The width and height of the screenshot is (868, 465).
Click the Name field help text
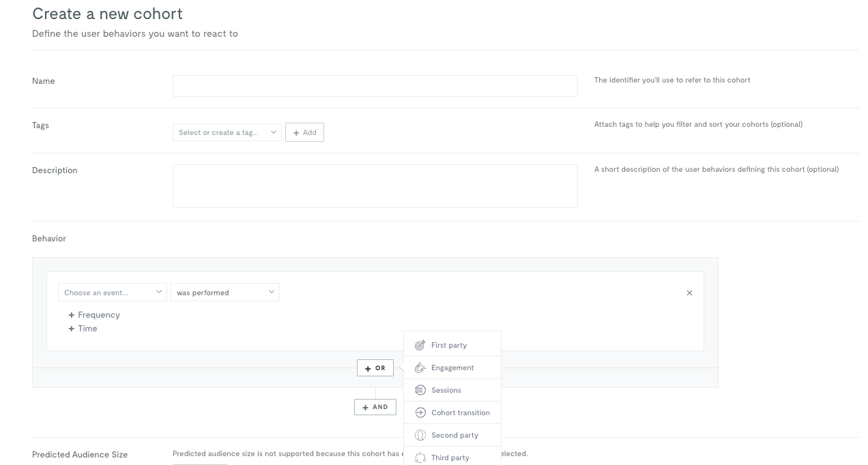[672, 80]
